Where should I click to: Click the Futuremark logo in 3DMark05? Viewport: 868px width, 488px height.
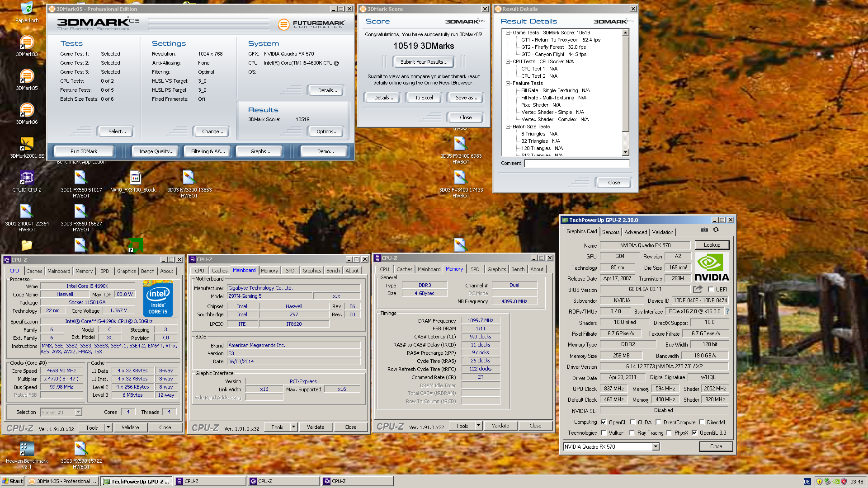311,24
